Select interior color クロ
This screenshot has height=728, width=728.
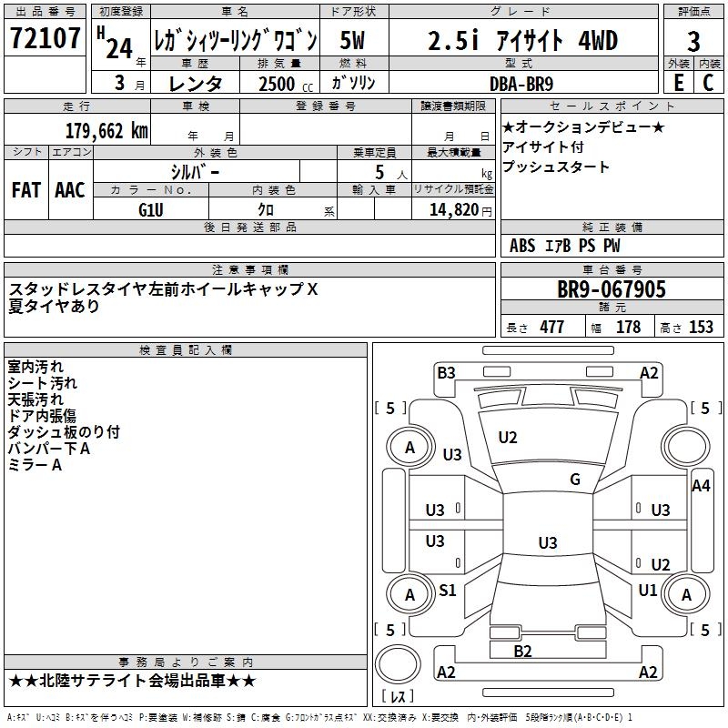266,210
